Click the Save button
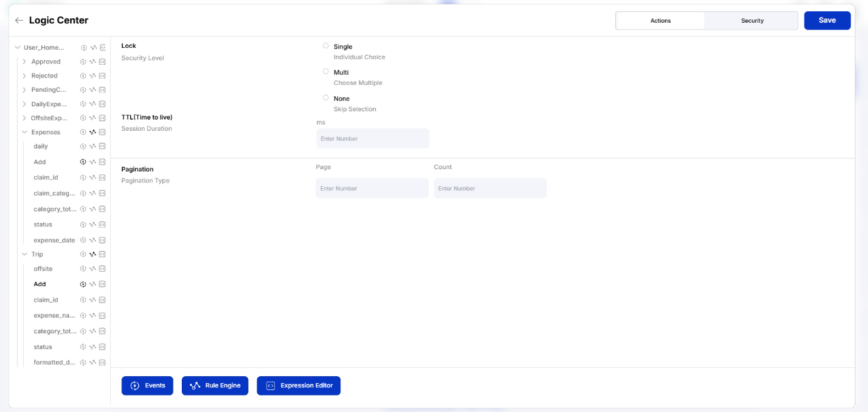The height and width of the screenshot is (412, 868). (x=826, y=20)
